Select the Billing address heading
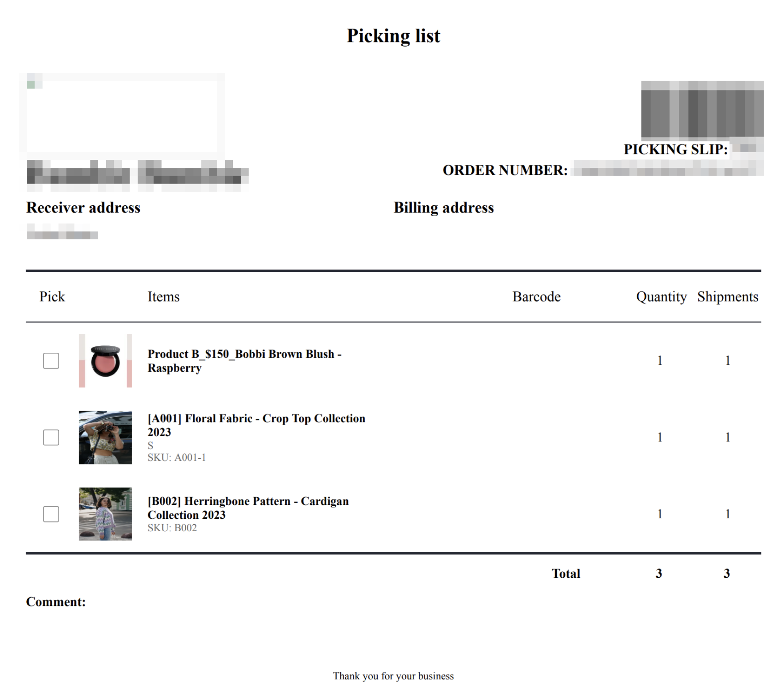784x700 pixels. coord(444,208)
